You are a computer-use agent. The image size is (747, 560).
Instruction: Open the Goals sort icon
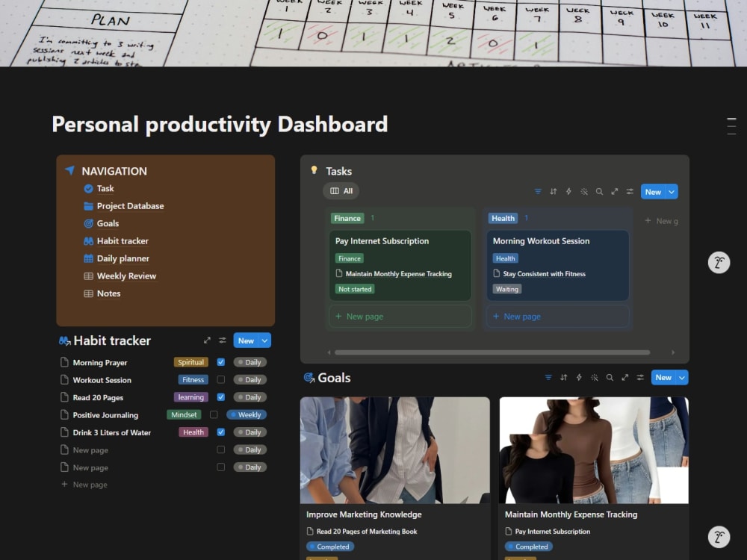(563, 377)
